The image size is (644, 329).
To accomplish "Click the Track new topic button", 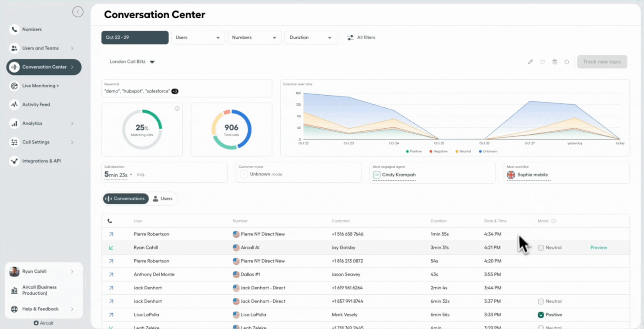I will click(602, 62).
